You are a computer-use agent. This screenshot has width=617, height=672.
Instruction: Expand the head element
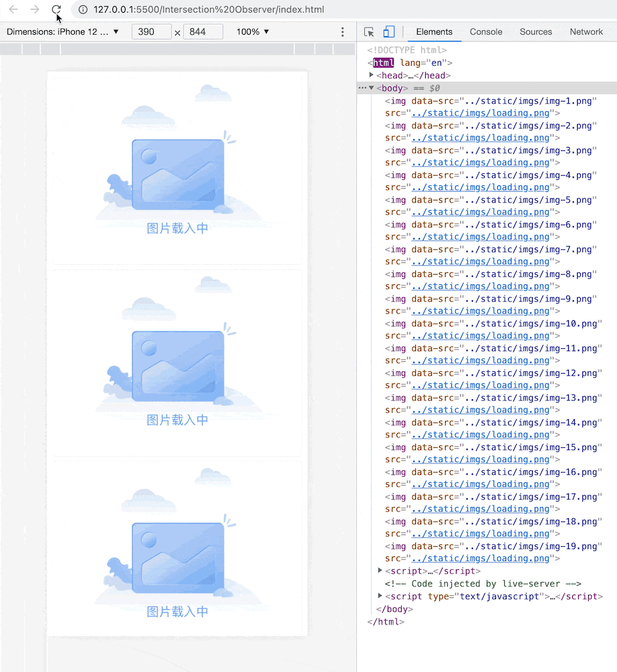372,75
